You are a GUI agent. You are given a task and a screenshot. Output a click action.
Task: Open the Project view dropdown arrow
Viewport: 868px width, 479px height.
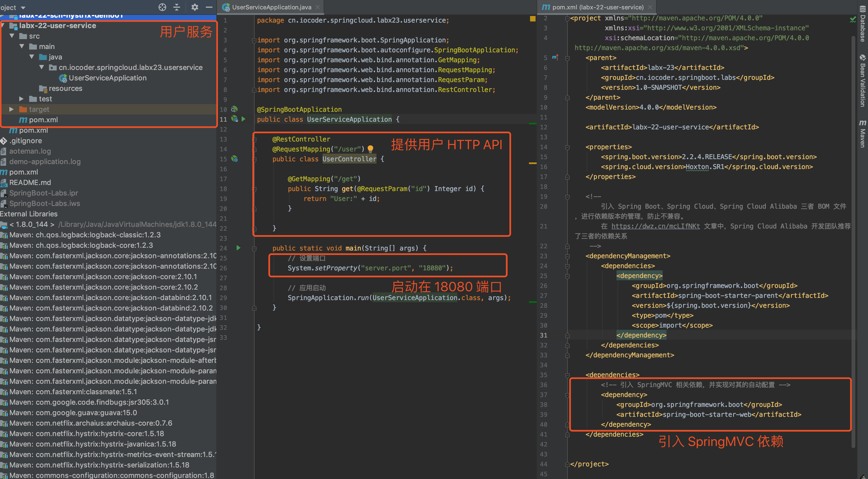pos(23,7)
